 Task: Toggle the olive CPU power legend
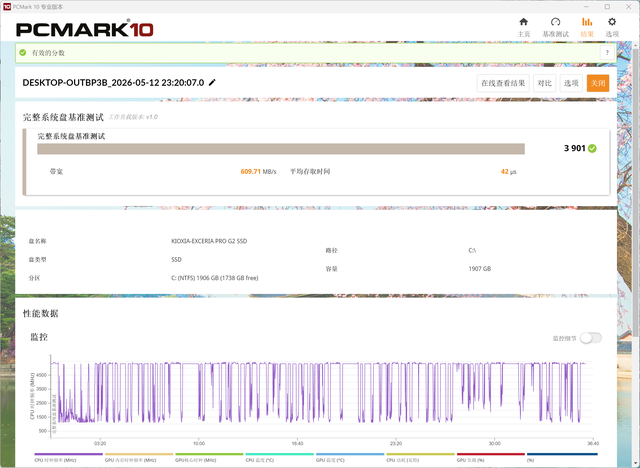(420, 457)
